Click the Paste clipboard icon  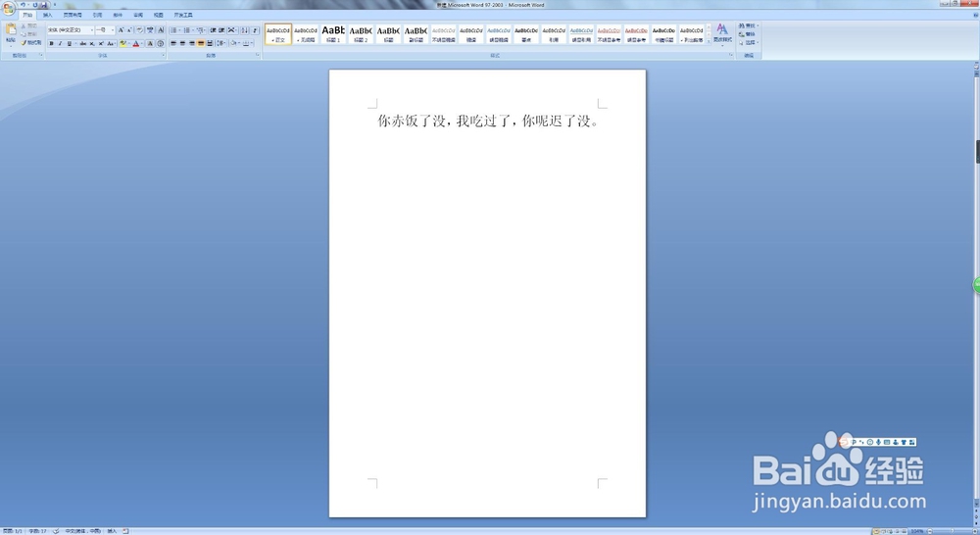[11, 28]
